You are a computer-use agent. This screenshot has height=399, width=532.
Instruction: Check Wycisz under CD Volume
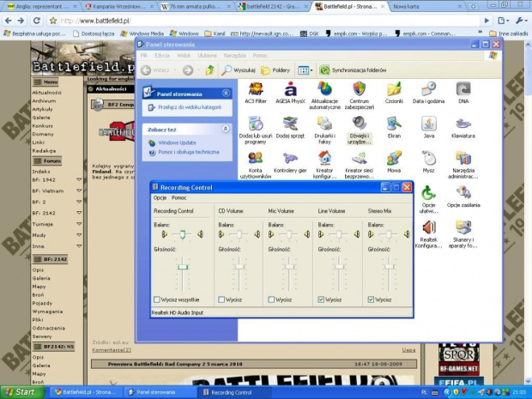221,299
